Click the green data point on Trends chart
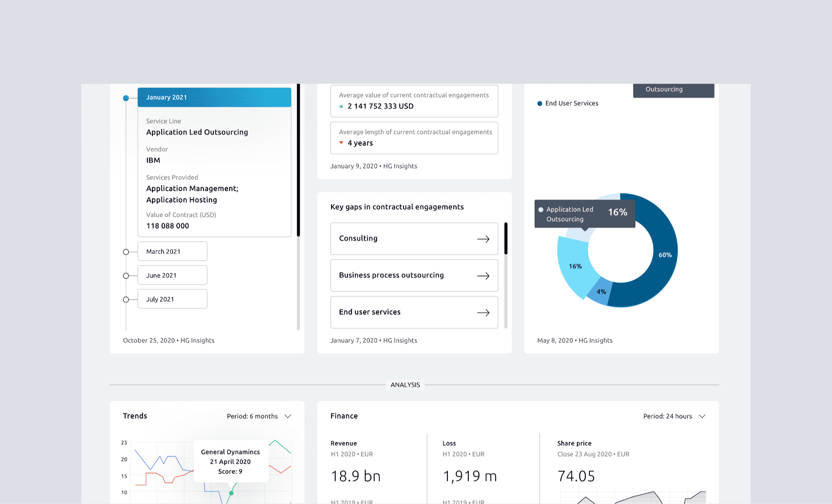 tap(231, 493)
